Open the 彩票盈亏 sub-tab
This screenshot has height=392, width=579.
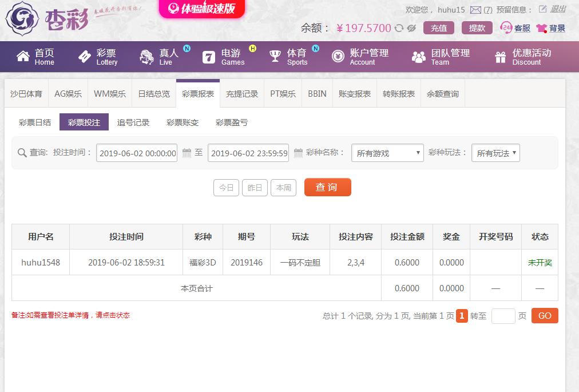(x=232, y=122)
